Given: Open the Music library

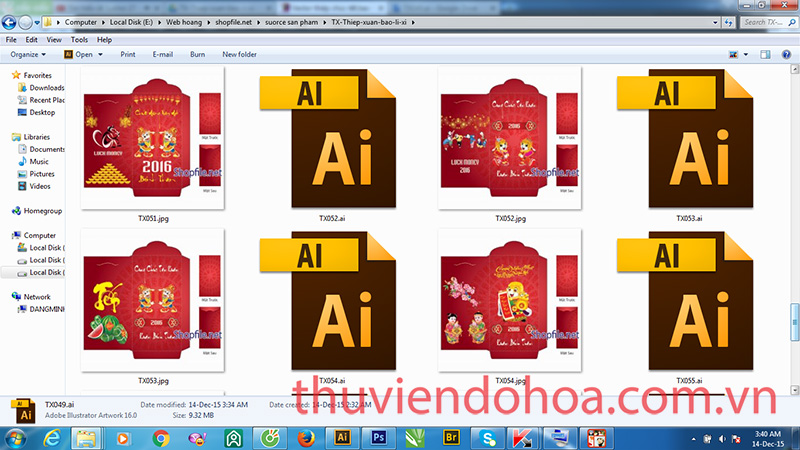Looking at the screenshot, I should pos(33,161).
